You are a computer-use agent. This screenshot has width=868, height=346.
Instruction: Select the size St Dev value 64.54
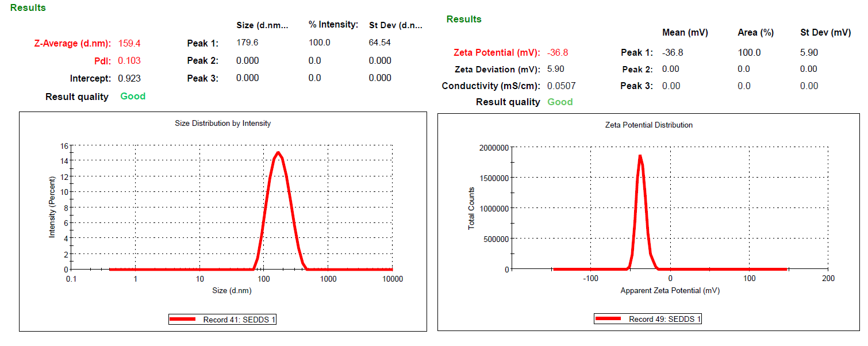pos(379,43)
